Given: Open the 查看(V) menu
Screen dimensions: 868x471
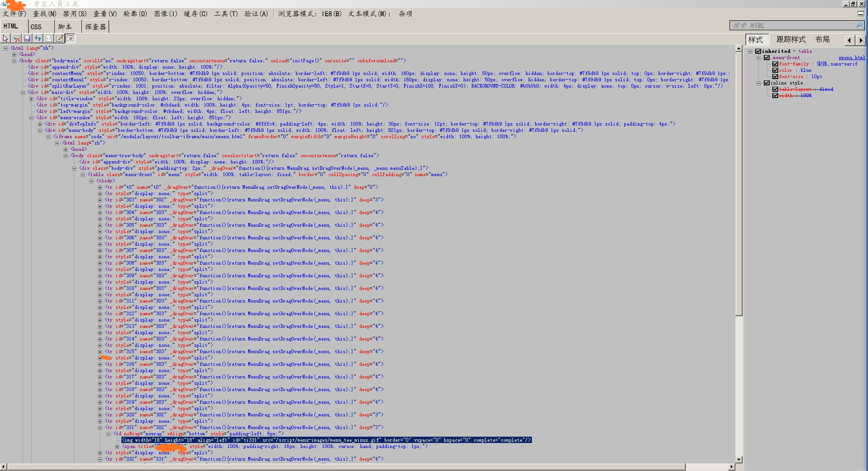Looking at the screenshot, I should [105, 14].
